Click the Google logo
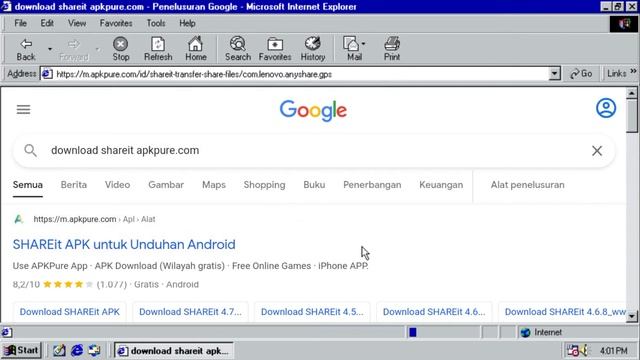Viewport: 640px width, 360px height. (313, 110)
